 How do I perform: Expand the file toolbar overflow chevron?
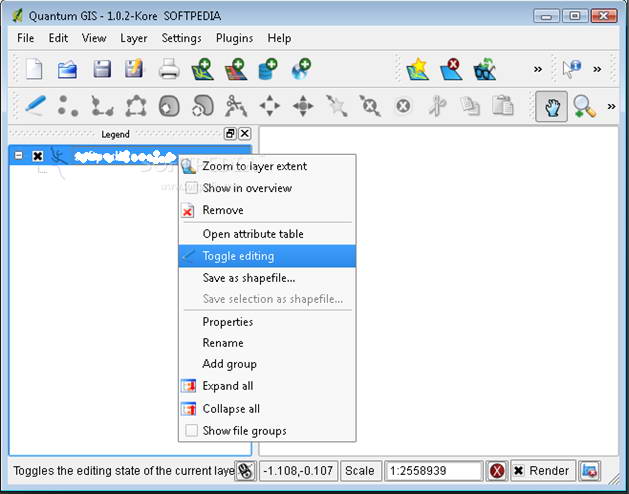click(537, 69)
